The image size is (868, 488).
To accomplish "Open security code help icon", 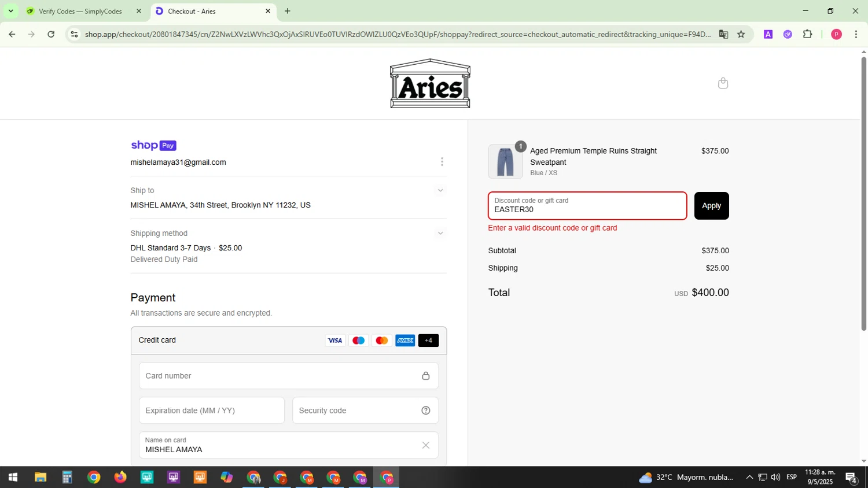I will pyautogui.click(x=426, y=411).
